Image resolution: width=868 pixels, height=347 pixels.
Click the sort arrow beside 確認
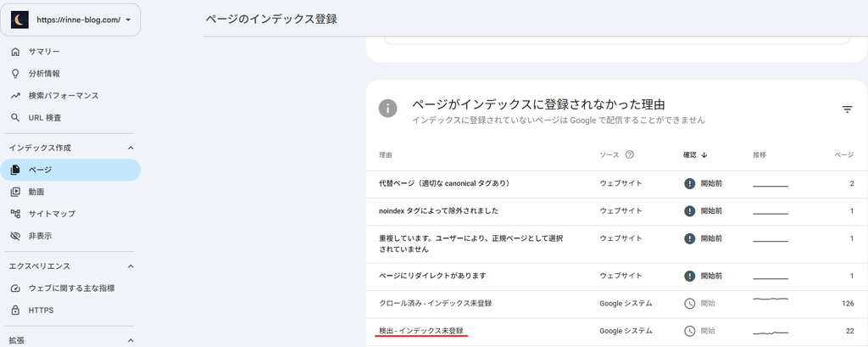[x=704, y=155]
